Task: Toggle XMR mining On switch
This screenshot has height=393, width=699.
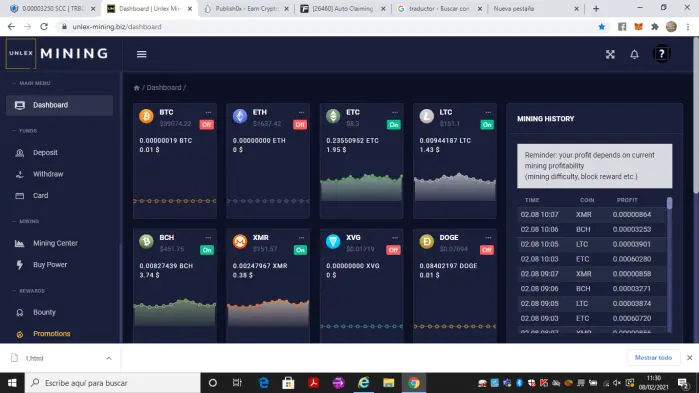Action: point(300,250)
